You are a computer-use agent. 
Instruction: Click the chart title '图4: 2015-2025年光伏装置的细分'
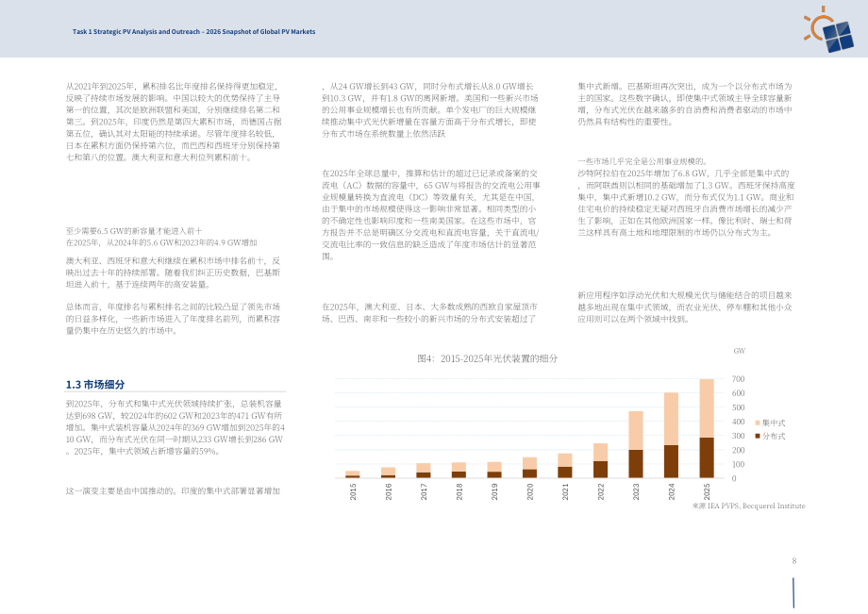click(487, 358)
